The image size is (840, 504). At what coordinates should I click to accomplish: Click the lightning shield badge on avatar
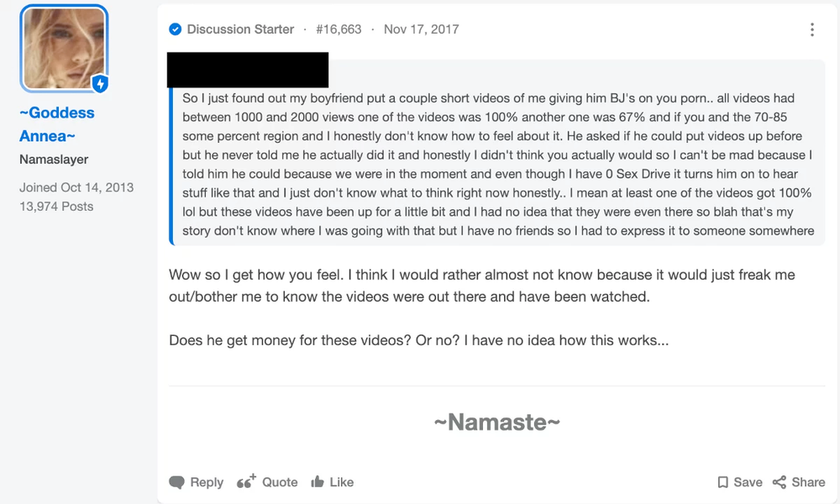click(100, 83)
